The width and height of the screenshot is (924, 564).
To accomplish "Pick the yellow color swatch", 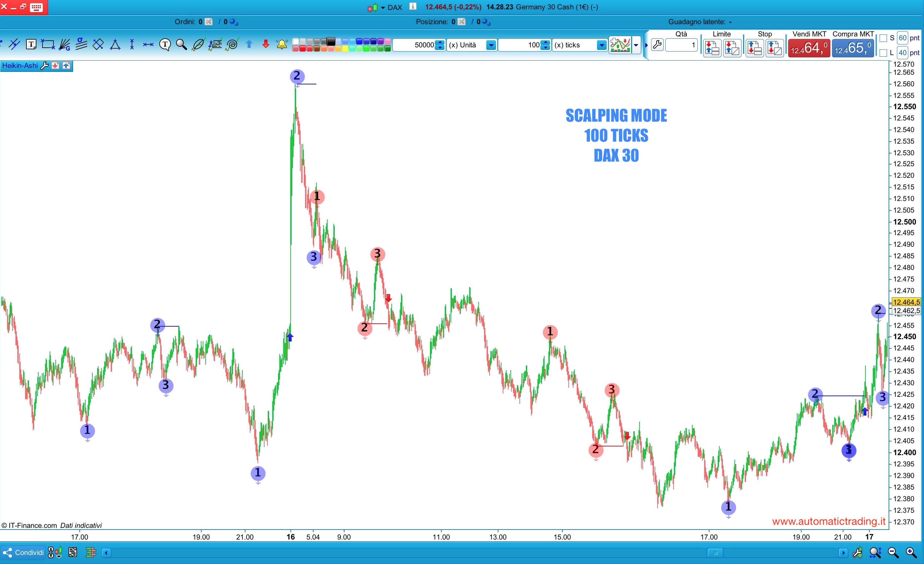I will click(345, 49).
